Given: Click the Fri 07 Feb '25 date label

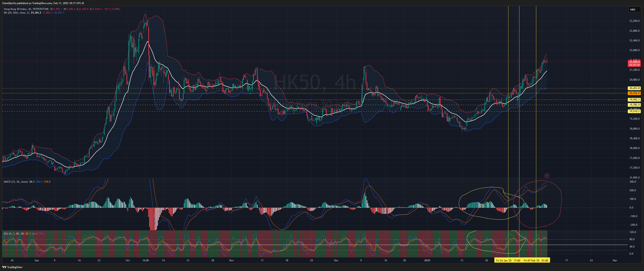Looking at the screenshot, I should (531, 260).
